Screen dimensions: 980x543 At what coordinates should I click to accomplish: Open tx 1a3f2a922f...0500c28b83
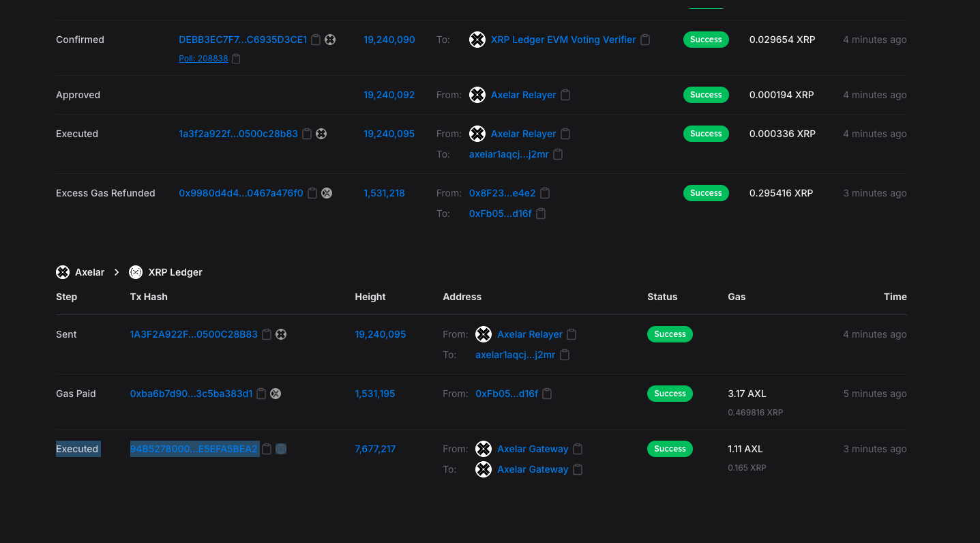238,134
